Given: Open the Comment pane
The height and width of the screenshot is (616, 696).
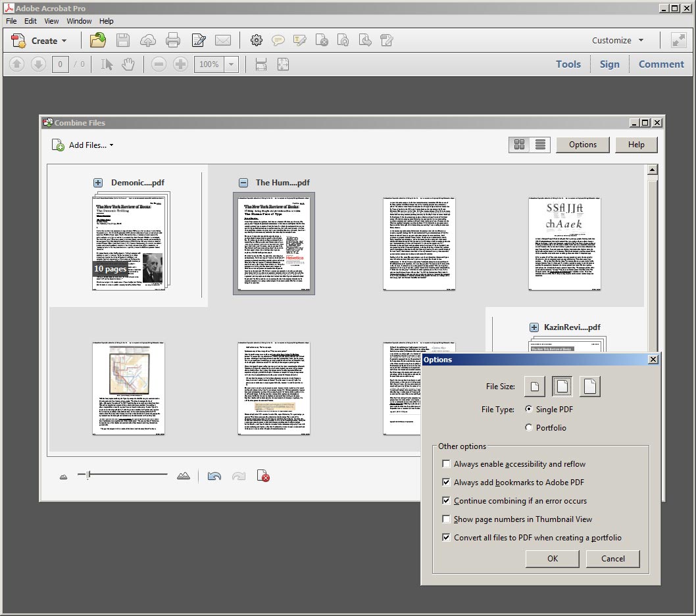Looking at the screenshot, I should pyautogui.click(x=661, y=64).
